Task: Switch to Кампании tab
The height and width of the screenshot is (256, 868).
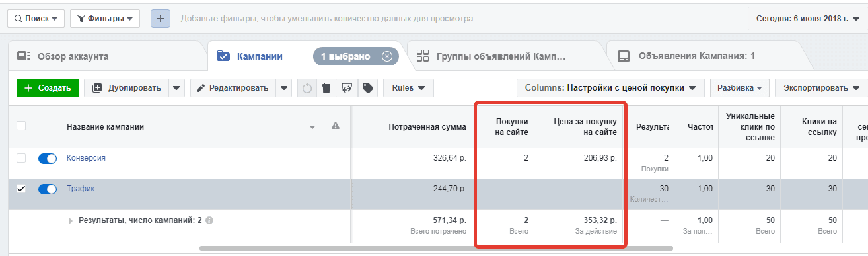Action: point(260,56)
